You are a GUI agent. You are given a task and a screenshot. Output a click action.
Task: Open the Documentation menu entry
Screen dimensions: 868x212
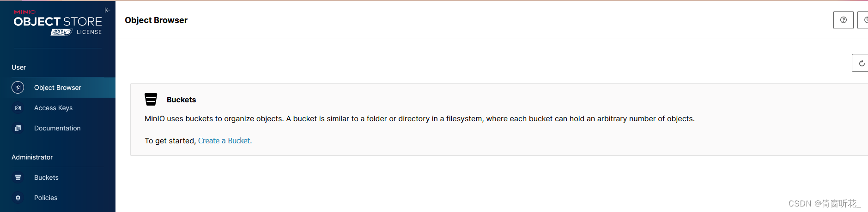pos(58,128)
